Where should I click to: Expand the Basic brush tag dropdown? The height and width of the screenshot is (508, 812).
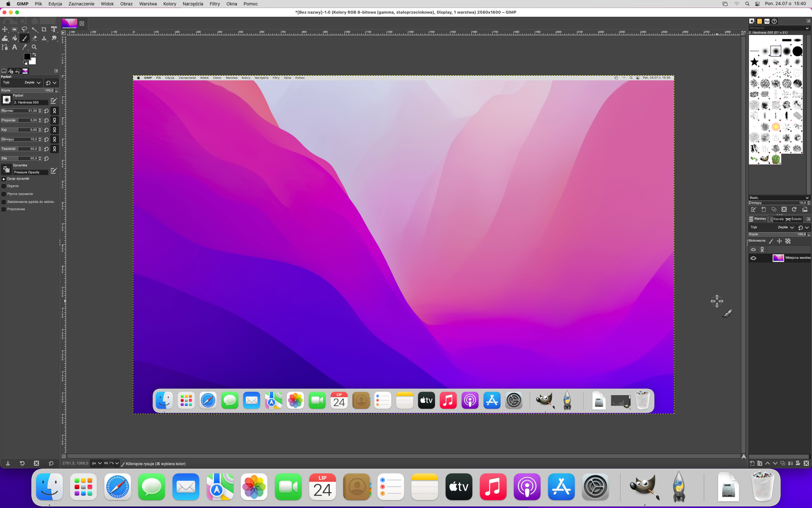[x=807, y=198]
